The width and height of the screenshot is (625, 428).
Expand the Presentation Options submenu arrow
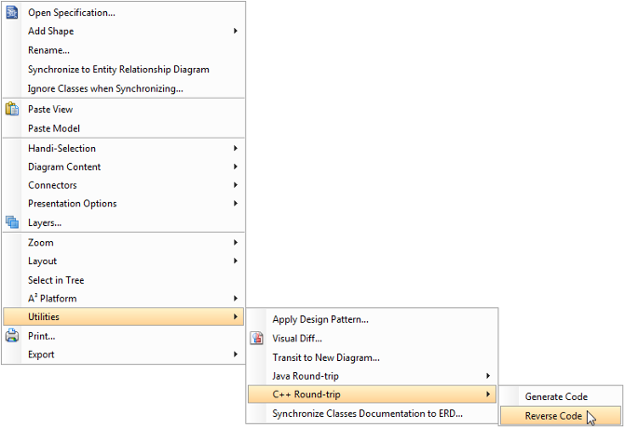[x=236, y=203]
